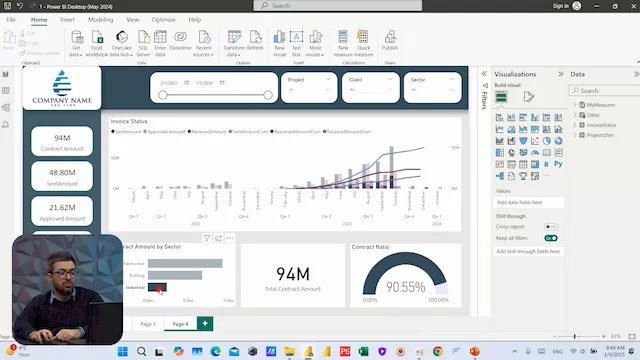Select the Python visual icon
This screenshot has width=640, height=360.
point(558,164)
